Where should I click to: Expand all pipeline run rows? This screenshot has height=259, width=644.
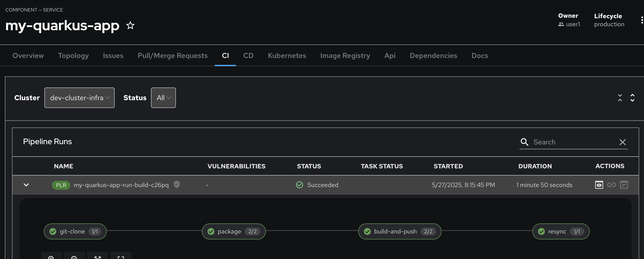point(632,98)
